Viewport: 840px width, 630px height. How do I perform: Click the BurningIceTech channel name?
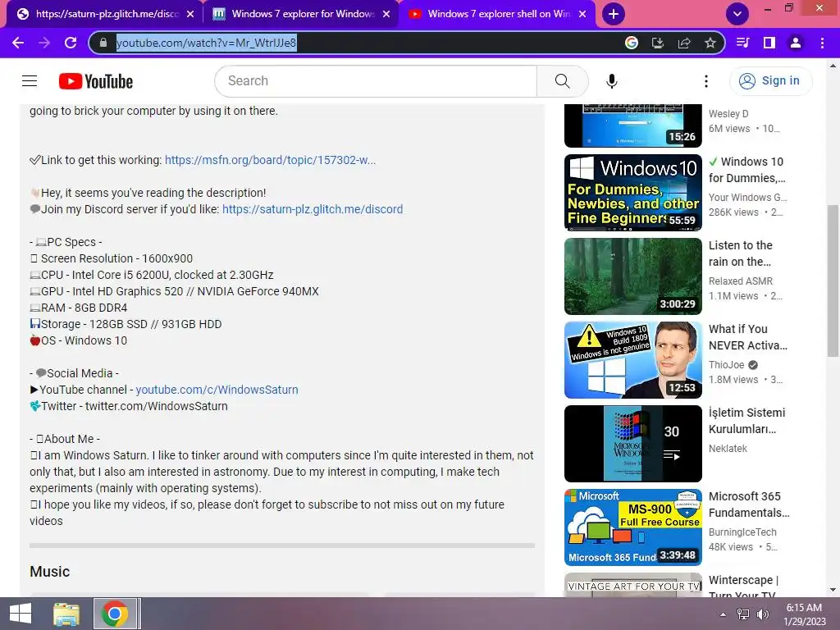[742, 532]
